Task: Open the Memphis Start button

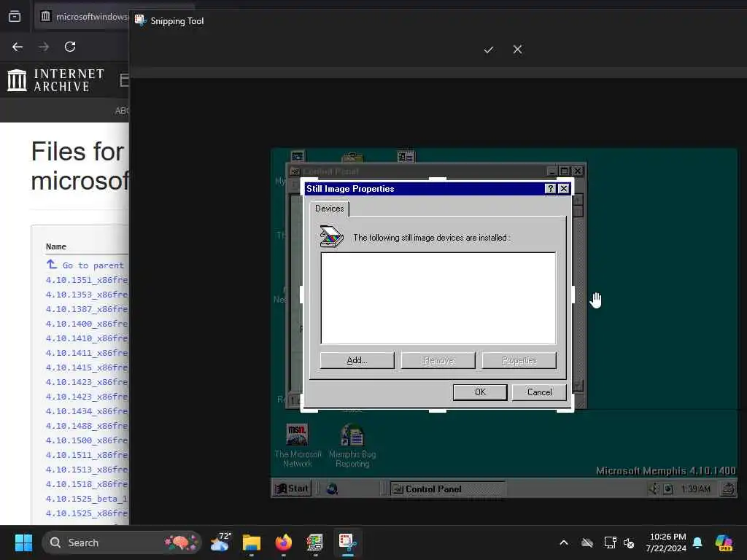Action: (292, 489)
